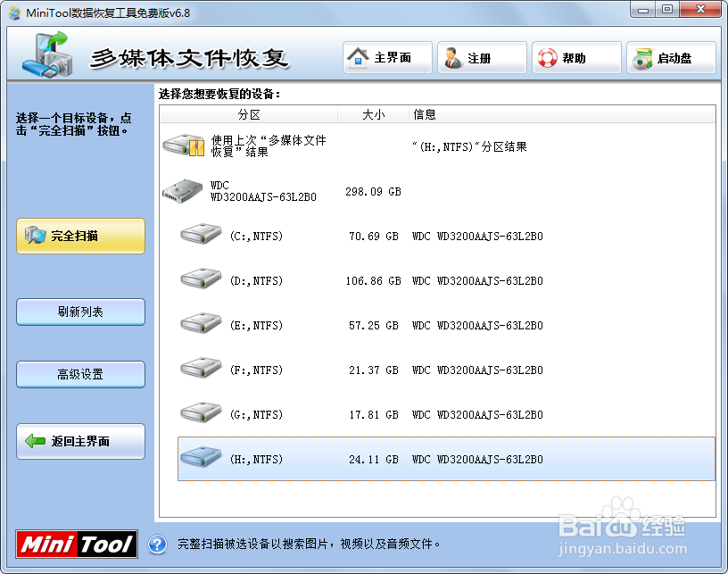The image size is (728, 574).
Task: Select row (H:,NTFS)
Action: pos(447,459)
